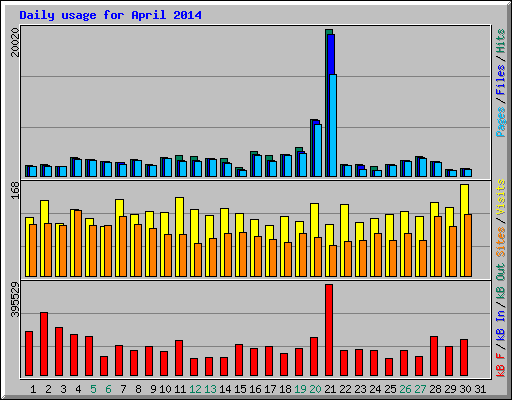Click the day 1 axis label

(x=33, y=389)
